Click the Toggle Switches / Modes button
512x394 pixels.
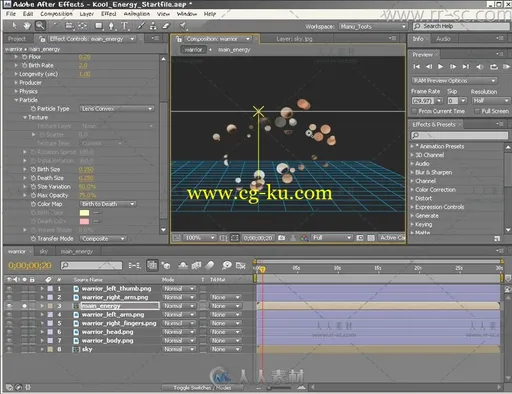202,388
